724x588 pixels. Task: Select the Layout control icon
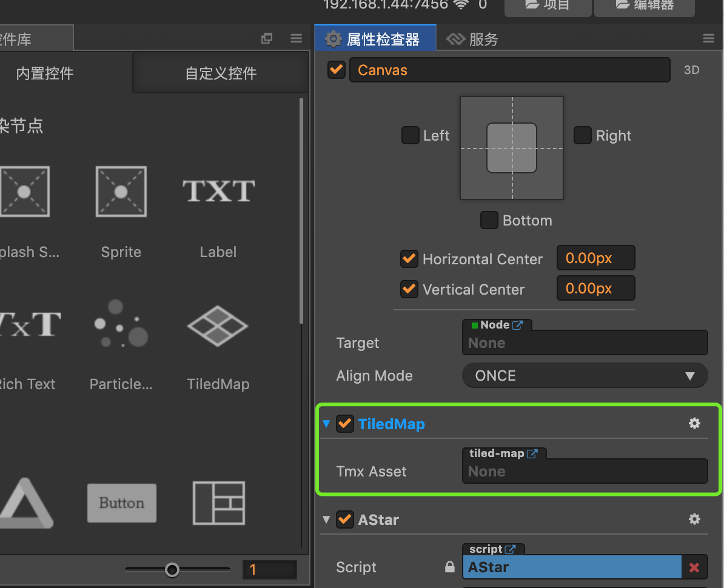(x=218, y=503)
